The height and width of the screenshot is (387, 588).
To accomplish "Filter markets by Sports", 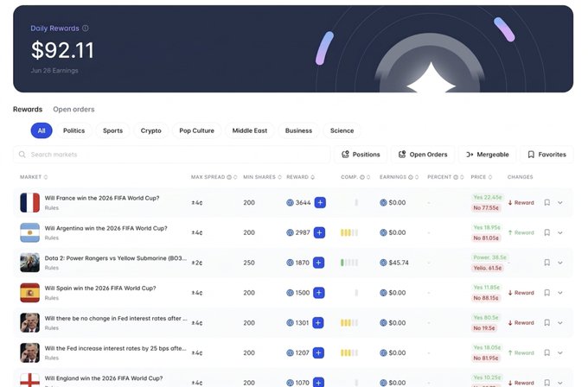I will tap(112, 130).
